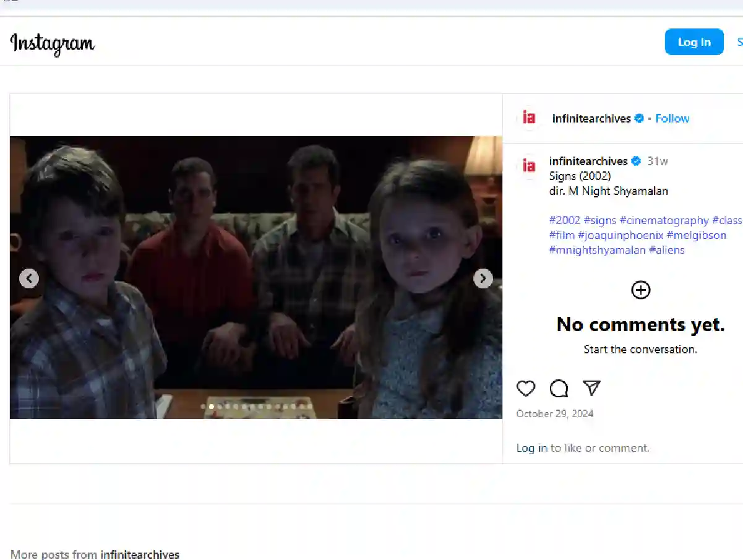Click the Log In button
Image resolution: width=743 pixels, height=560 pixels.
pos(694,42)
